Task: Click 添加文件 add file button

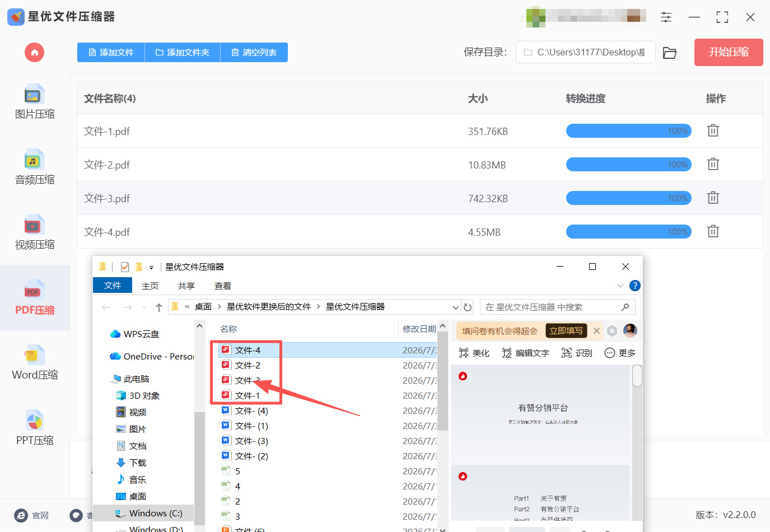Action: pos(111,53)
